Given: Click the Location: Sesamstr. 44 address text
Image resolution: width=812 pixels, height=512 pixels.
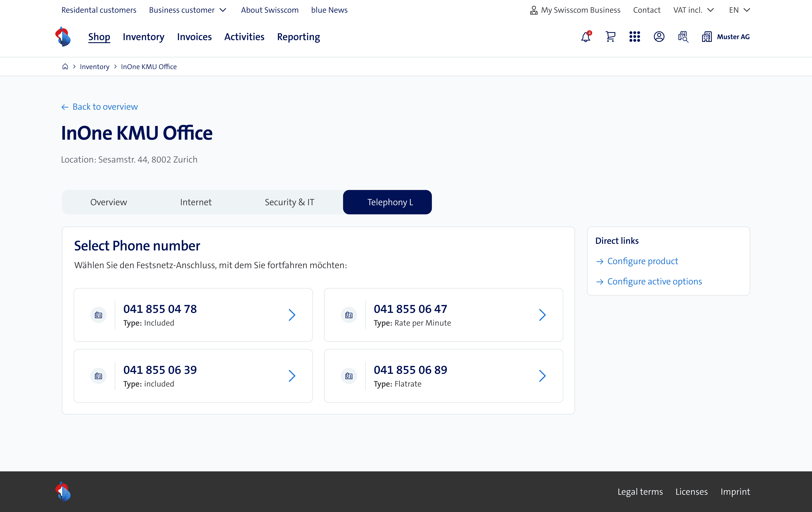Looking at the screenshot, I should pyautogui.click(x=129, y=160).
